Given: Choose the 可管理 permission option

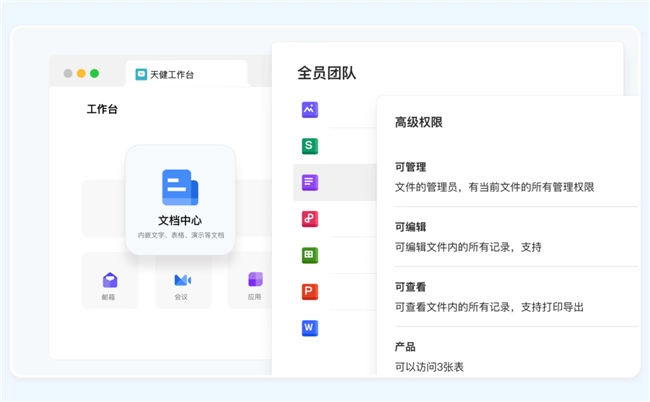Looking at the screenshot, I should tap(413, 167).
